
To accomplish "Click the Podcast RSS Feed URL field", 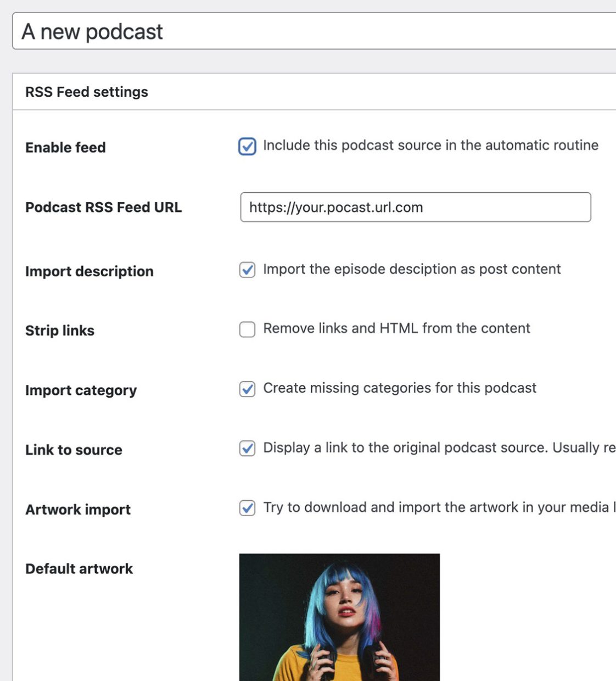I will [x=415, y=208].
